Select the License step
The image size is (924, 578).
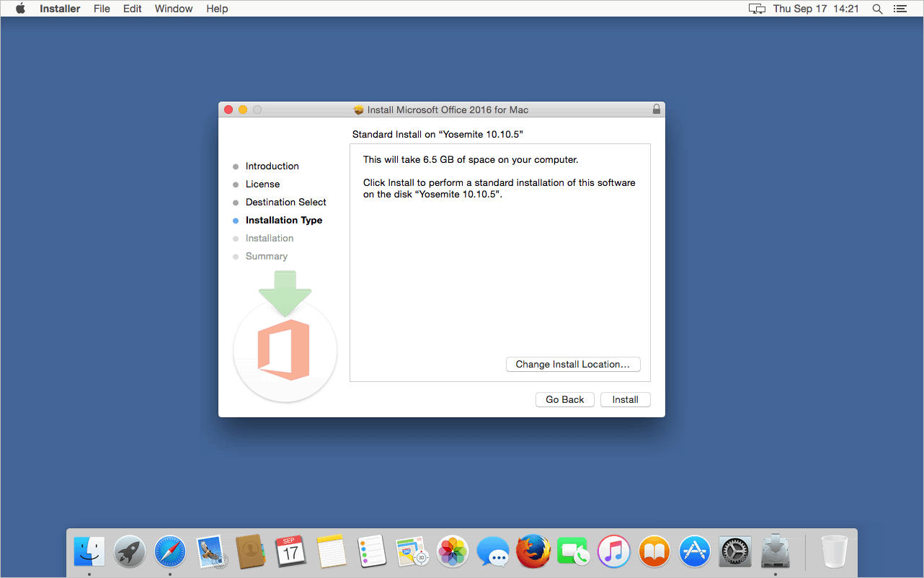click(x=262, y=184)
